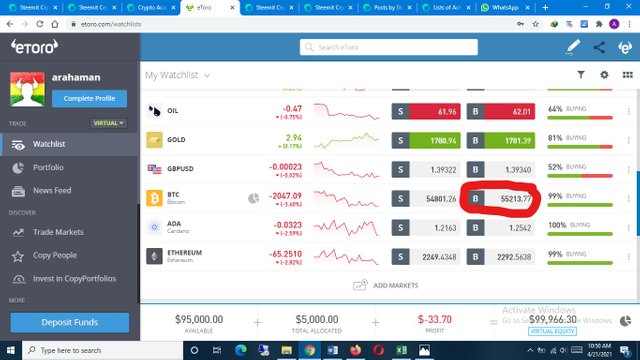Click the Complete Profile button
This screenshot has height=360, width=640.
[x=89, y=98]
